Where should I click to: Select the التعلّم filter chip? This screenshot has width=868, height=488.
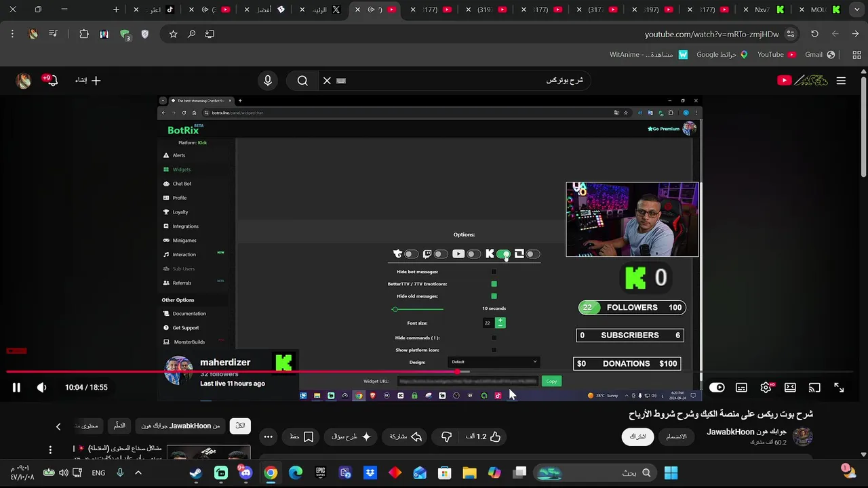[x=119, y=426]
